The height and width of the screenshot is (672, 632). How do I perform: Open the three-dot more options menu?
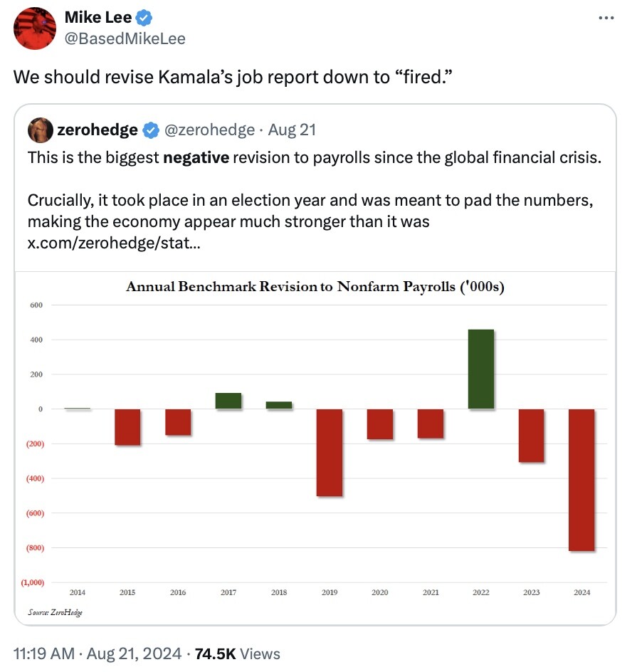coord(606,18)
